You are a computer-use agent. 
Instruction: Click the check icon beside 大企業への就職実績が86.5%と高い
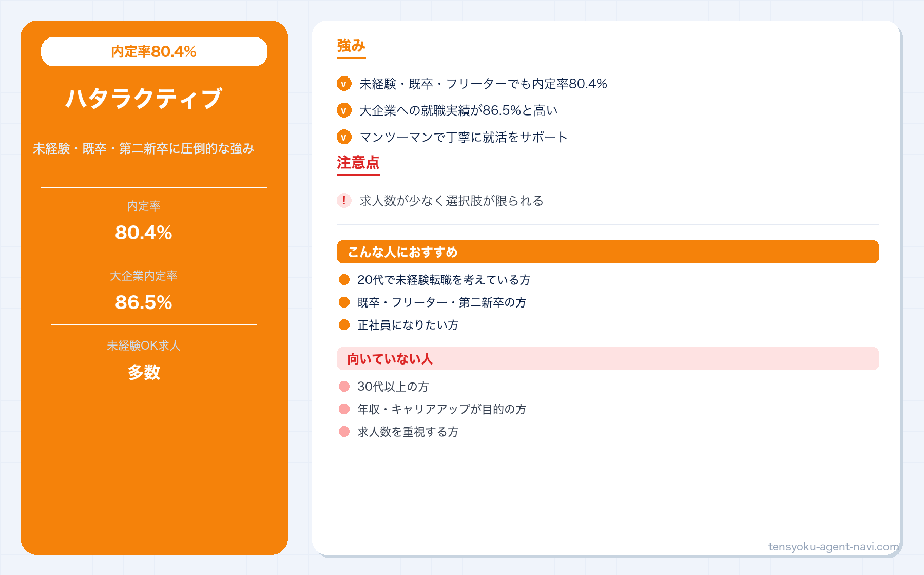(344, 110)
